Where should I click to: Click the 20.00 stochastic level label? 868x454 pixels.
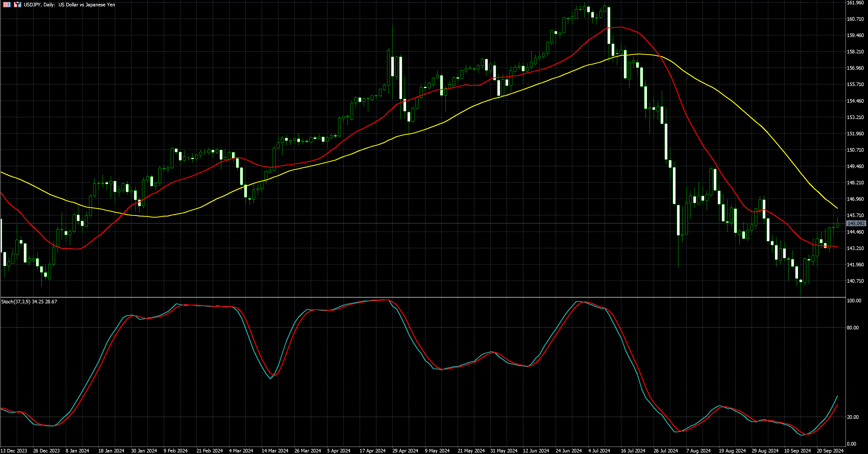coord(853,417)
